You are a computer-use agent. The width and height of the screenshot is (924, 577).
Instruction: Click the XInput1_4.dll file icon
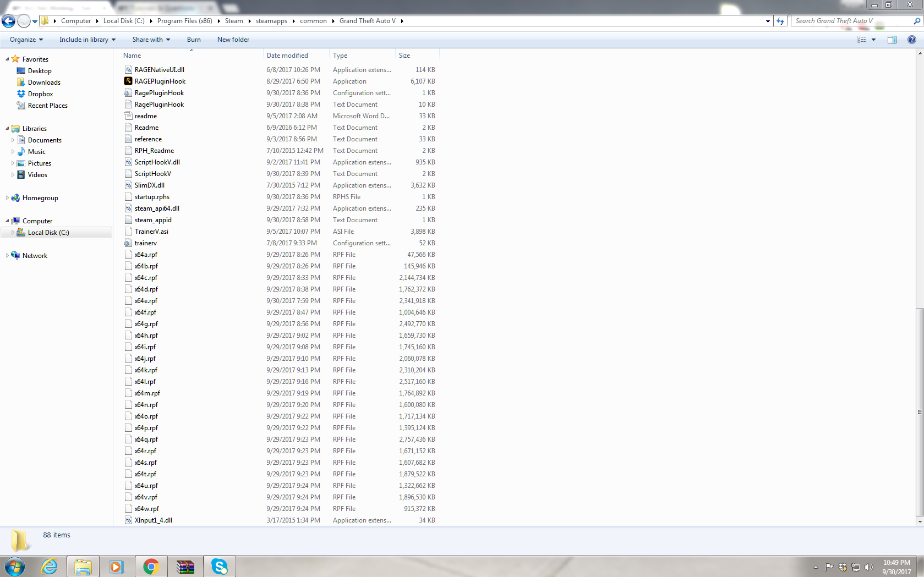(128, 520)
